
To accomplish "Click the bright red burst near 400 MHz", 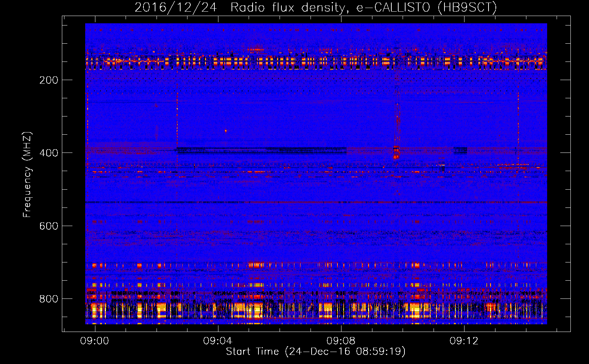I will [396, 151].
